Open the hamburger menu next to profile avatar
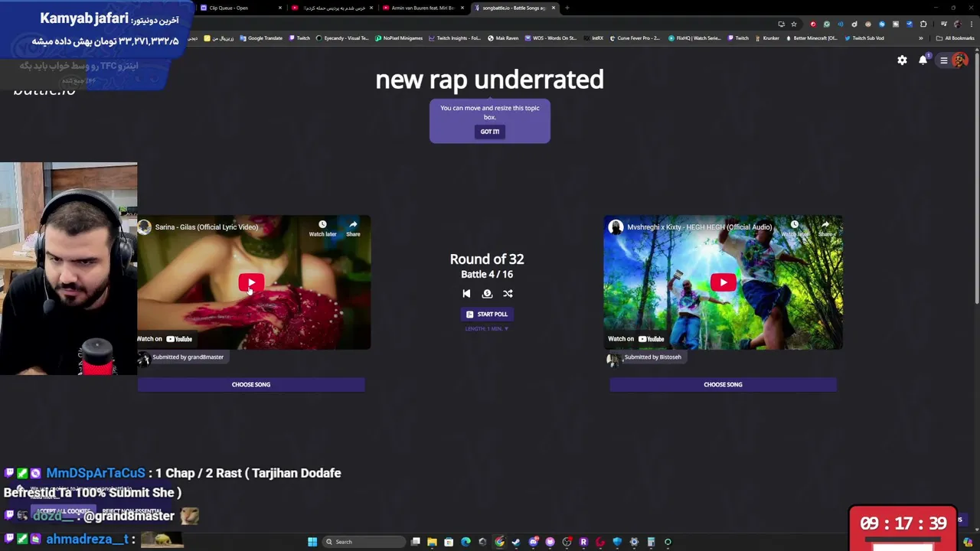Viewport: 980px width, 551px height. click(x=944, y=60)
